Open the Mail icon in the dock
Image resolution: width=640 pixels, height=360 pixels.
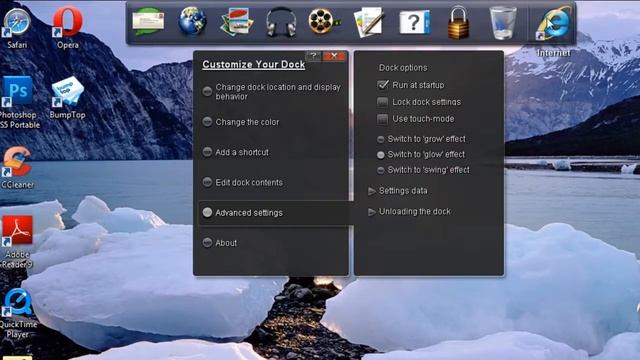(148, 22)
